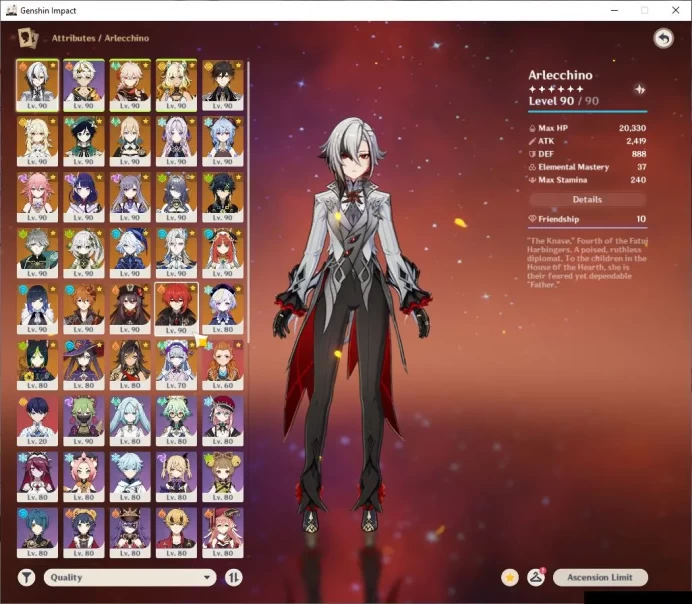This screenshot has width=692, height=604.
Task: Select the character portrait at Lv. 70
Action: coord(177,365)
